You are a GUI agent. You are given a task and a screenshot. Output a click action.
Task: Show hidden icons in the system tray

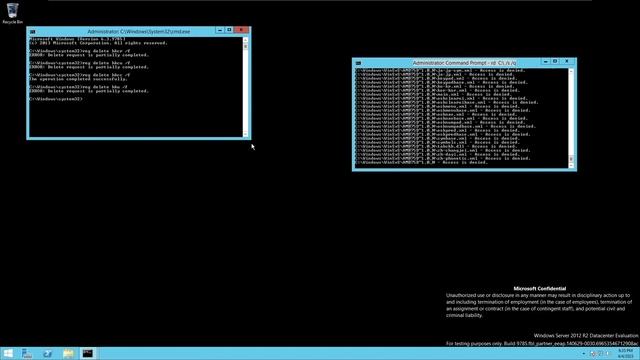[x=583, y=354]
